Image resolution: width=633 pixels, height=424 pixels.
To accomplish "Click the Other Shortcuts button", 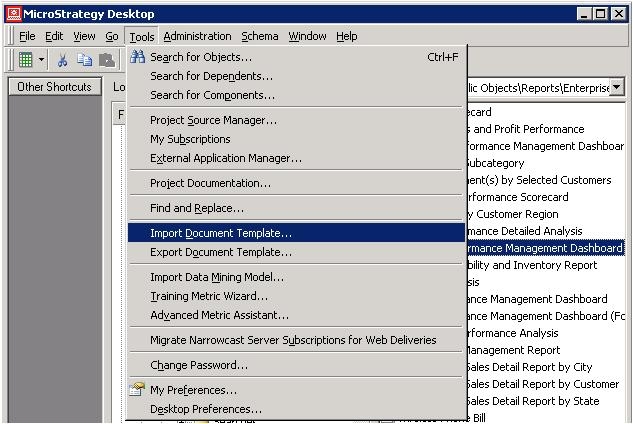I will point(54,87).
